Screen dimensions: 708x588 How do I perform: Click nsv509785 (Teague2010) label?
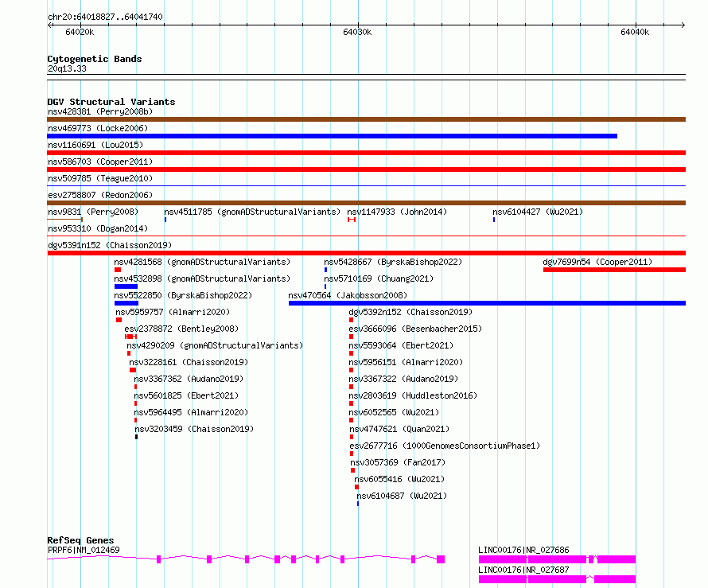pos(100,178)
